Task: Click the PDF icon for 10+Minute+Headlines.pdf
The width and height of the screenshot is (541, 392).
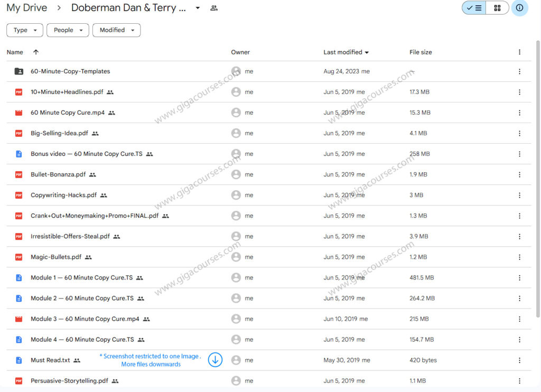Action: click(19, 92)
